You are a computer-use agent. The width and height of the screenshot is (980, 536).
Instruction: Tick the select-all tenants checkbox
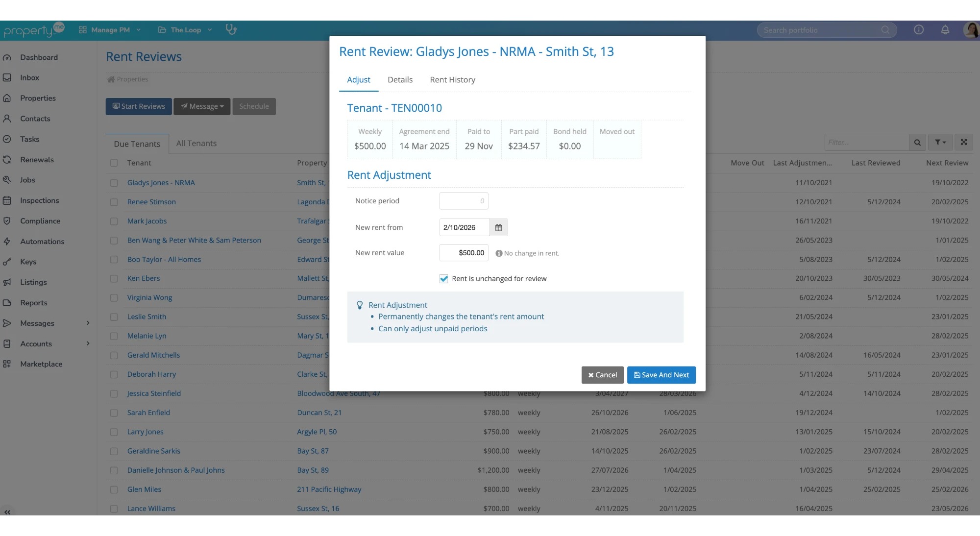pos(114,163)
